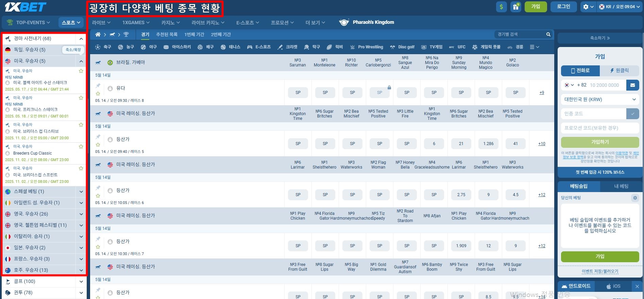644x299 pixels.
Task: Switch to the 추천된 목록 tab
Action: [x=167, y=34]
